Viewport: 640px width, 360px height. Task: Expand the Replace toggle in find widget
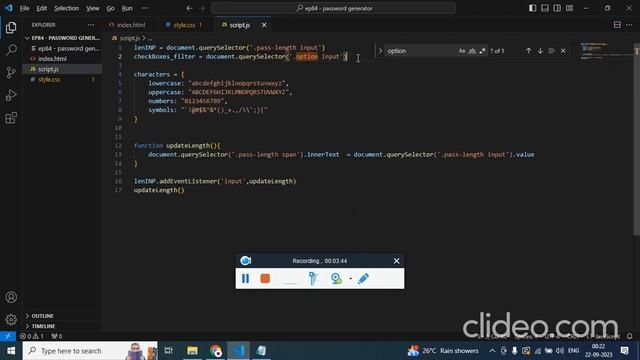click(380, 51)
